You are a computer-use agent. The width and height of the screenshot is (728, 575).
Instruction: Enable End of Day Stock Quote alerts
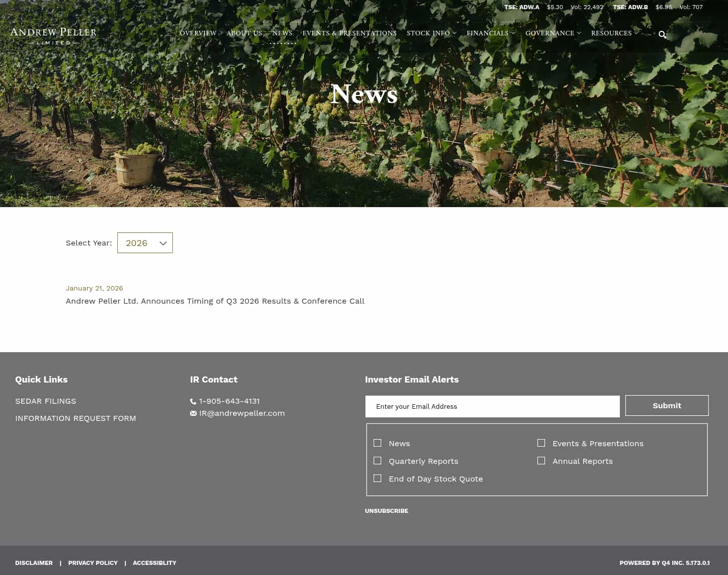[377, 478]
